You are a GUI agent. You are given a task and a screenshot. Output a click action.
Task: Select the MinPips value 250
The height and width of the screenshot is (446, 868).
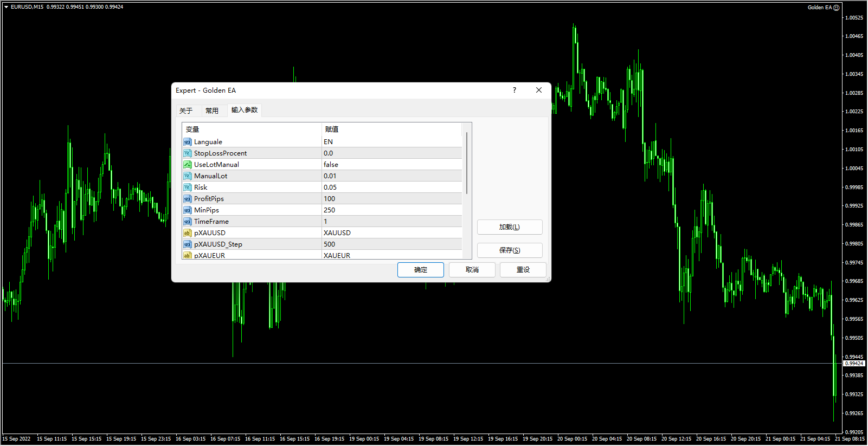pos(391,210)
